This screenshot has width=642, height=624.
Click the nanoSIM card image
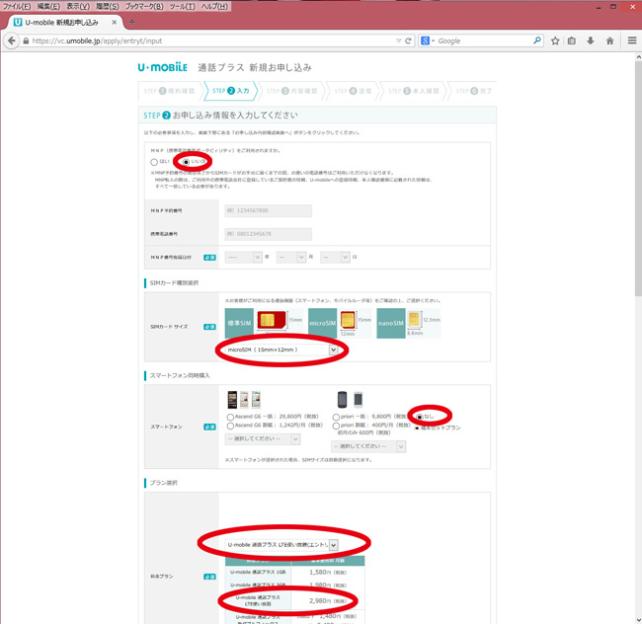414,319
